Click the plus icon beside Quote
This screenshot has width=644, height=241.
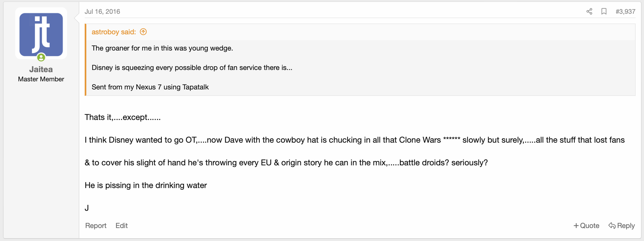click(576, 226)
